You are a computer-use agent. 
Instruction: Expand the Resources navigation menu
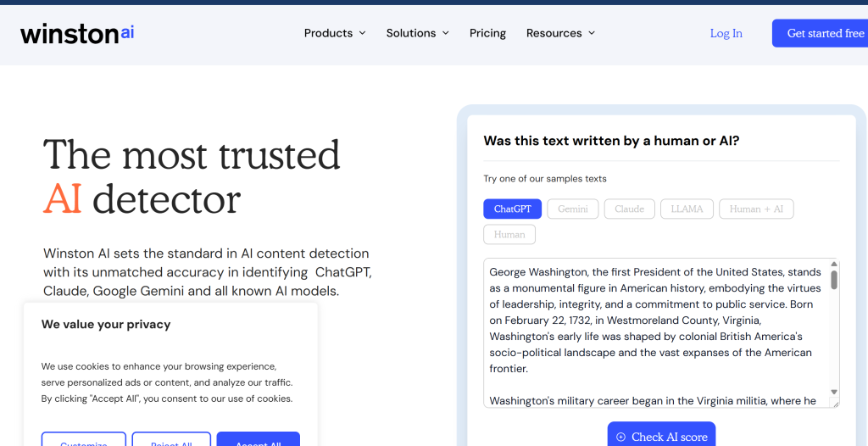560,33
